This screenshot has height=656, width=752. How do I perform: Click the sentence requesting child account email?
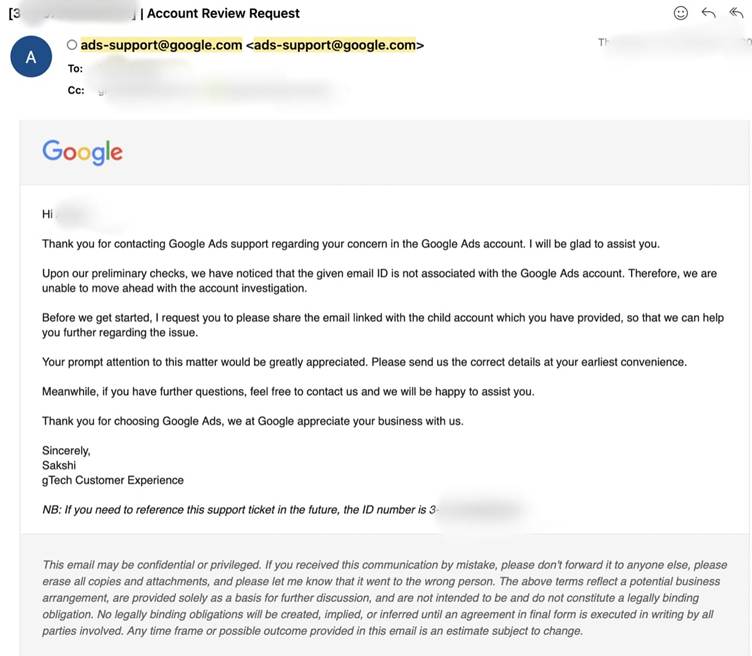click(x=383, y=325)
